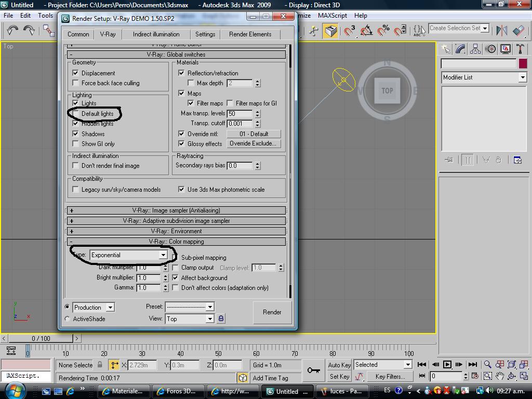Open the color mapping Type dropdown
Screen dimensions: 532x399
(129, 255)
